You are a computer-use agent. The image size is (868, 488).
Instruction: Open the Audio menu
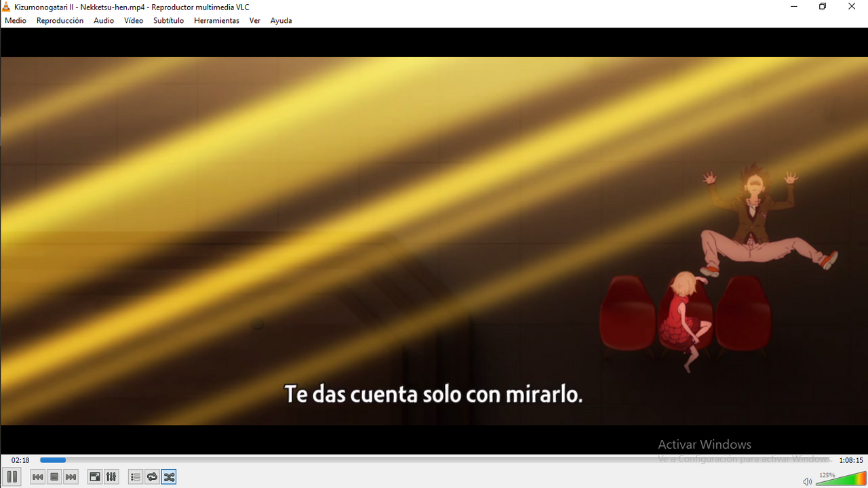(104, 20)
